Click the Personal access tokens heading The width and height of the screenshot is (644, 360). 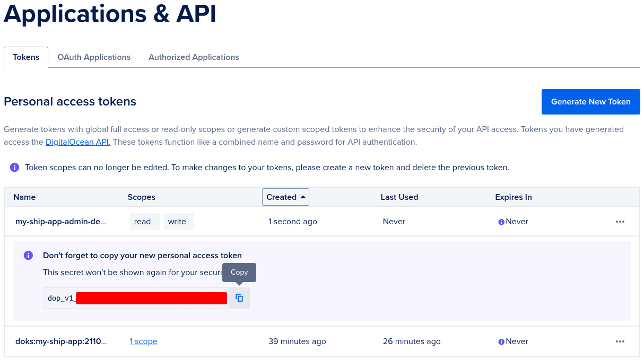click(70, 102)
